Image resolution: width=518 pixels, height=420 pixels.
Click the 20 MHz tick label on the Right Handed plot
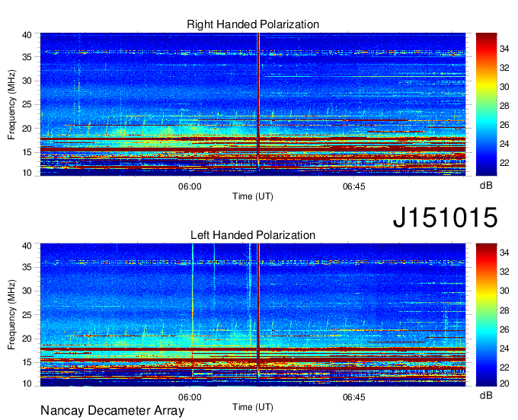click(27, 129)
